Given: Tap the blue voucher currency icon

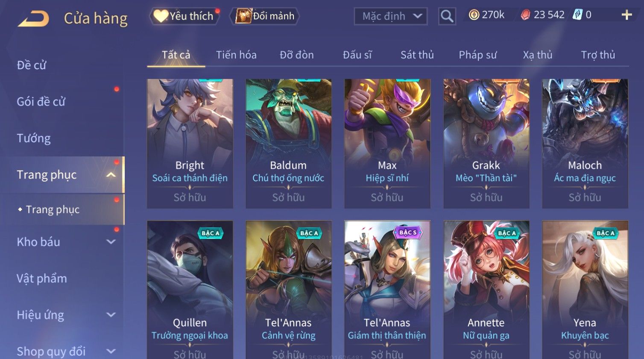Looking at the screenshot, I should coord(577,15).
